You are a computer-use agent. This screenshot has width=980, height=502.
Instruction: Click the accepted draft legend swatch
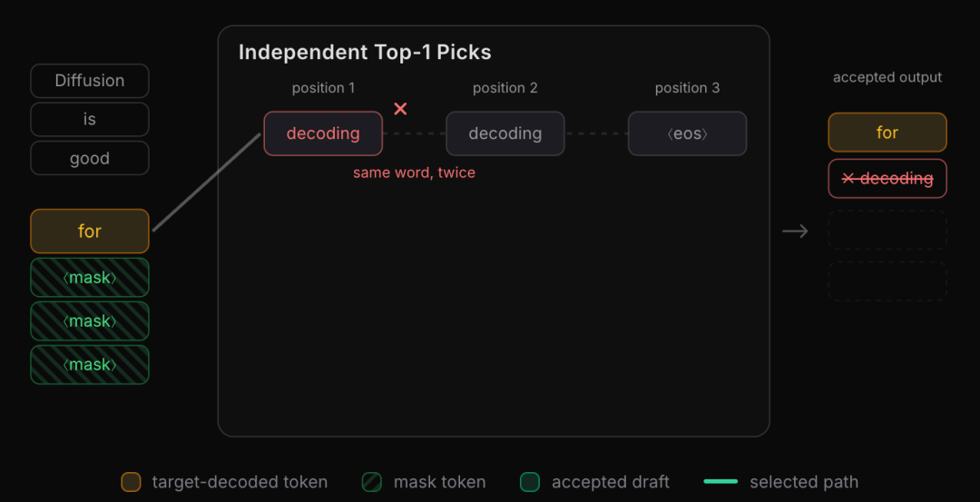coord(530,482)
